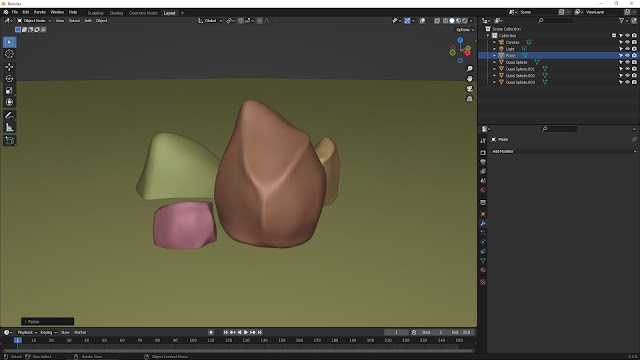Open the Modifier properties wrench tab

point(483,224)
